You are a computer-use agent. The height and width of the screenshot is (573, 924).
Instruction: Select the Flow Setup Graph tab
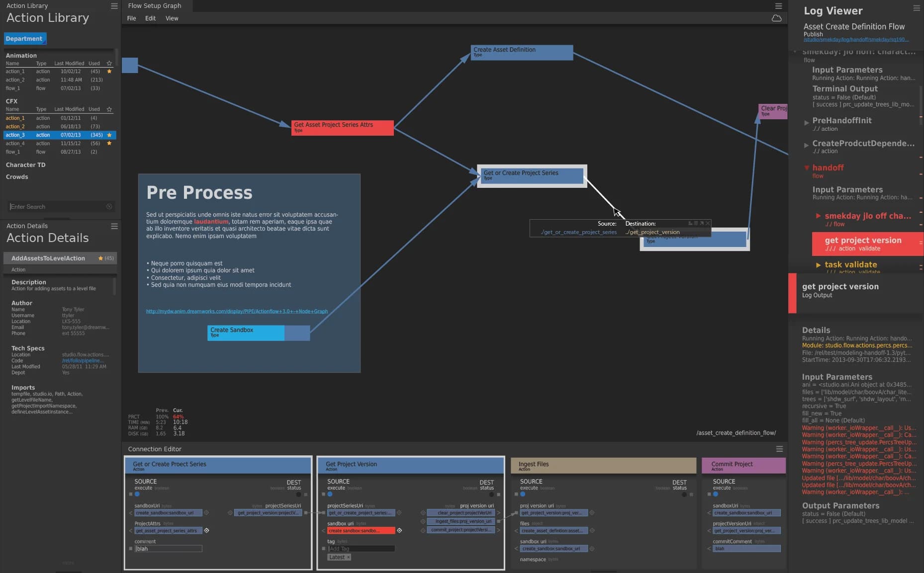pyautogui.click(x=155, y=6)
